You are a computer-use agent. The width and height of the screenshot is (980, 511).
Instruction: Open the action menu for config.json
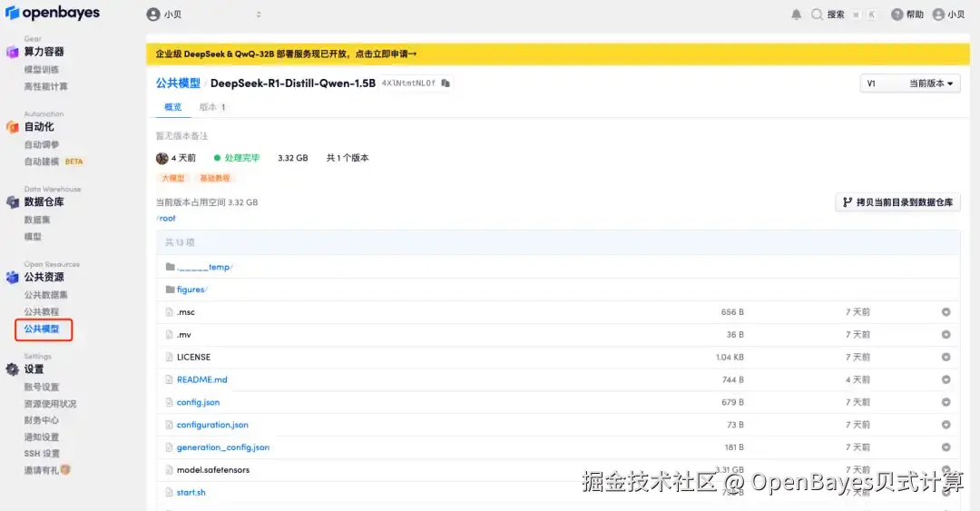(946, 402)
